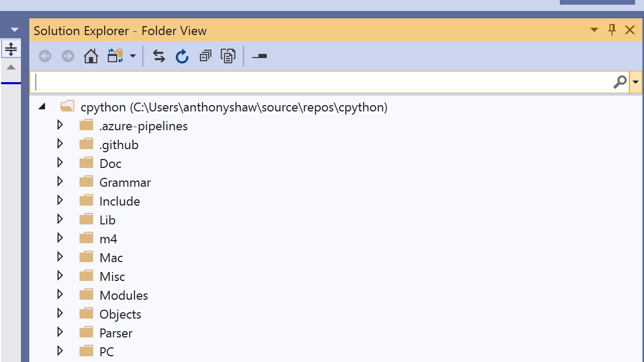Refresh the Solution Explorer tree

coord(182,56)
